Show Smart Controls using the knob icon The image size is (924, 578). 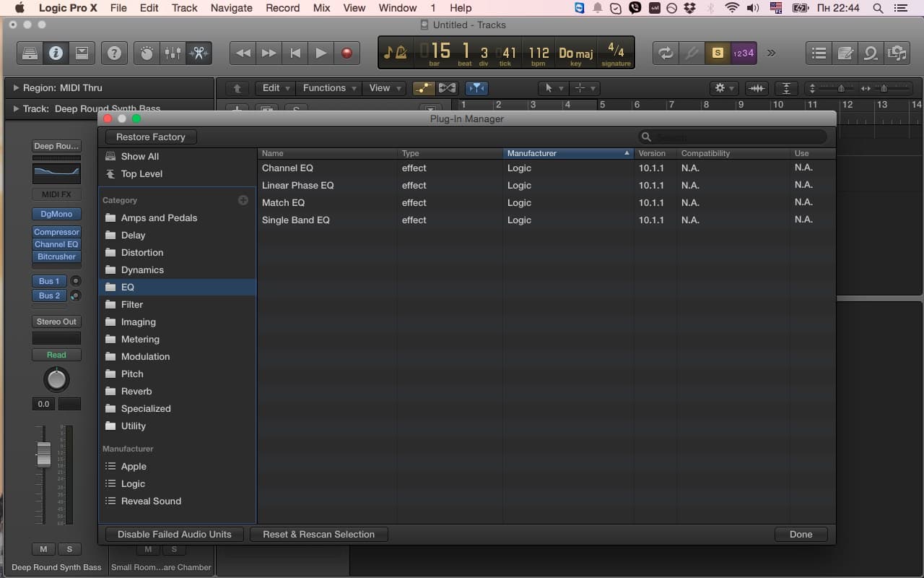pos(147,53)
